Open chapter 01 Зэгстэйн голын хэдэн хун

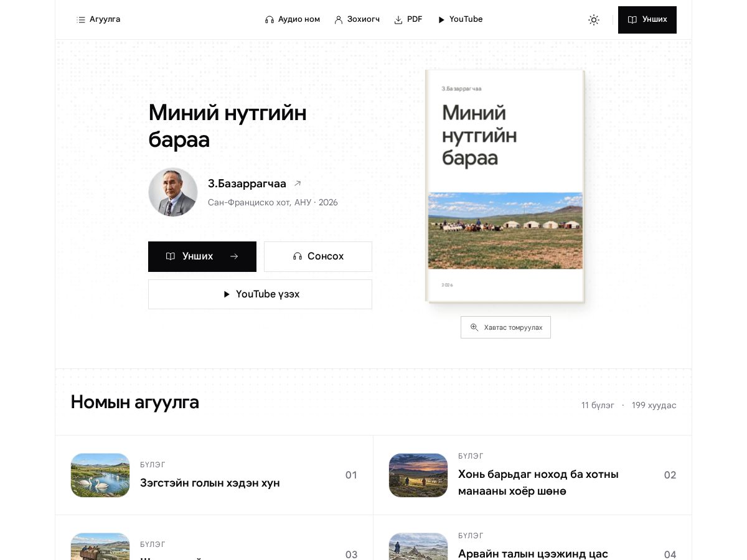pos(214,475)
